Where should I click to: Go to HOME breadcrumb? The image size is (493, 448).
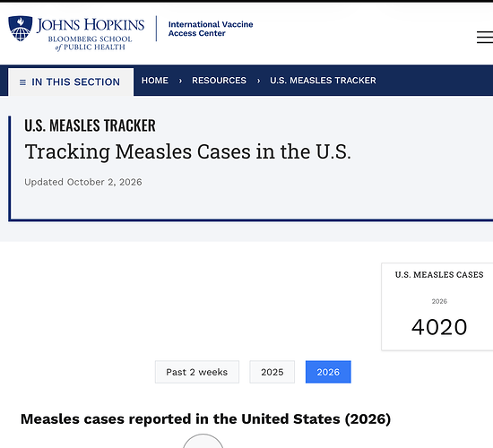(x=155, y=81)
